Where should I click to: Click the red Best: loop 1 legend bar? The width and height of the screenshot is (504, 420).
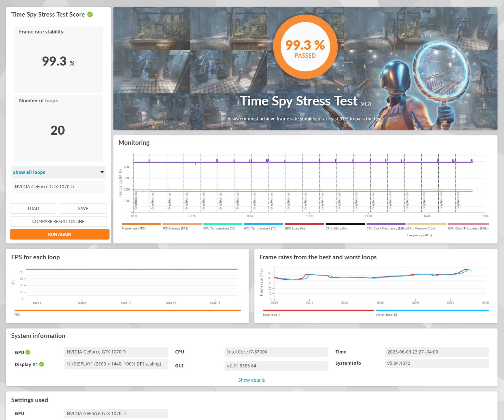coord(318,311)
